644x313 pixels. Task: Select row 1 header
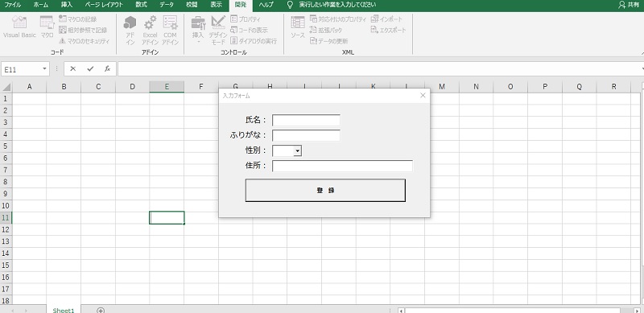(x=6, y=99)
